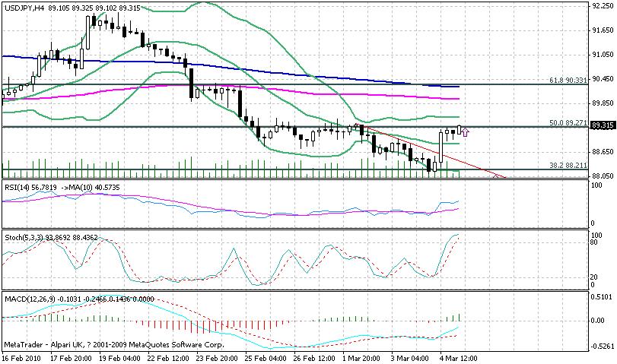Click the 19 Feb 04:00 time label
Image resolution: width=617 pixels, height=364 pixels.
(119, 359)
